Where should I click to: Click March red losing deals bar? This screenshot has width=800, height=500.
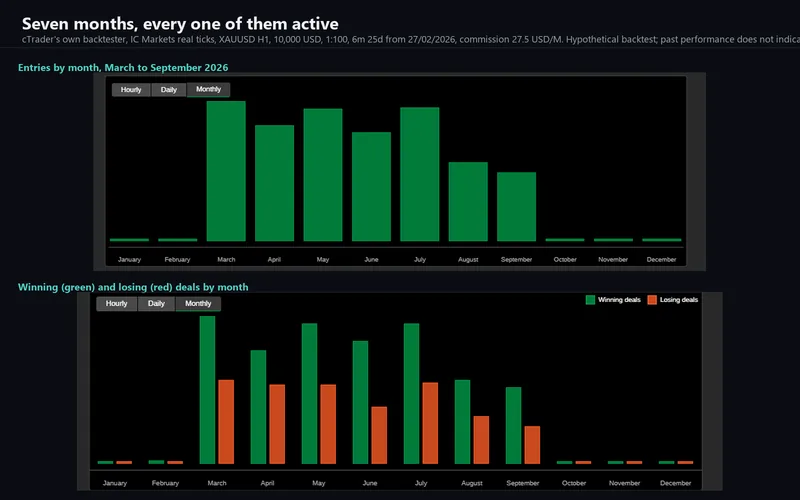226,422
